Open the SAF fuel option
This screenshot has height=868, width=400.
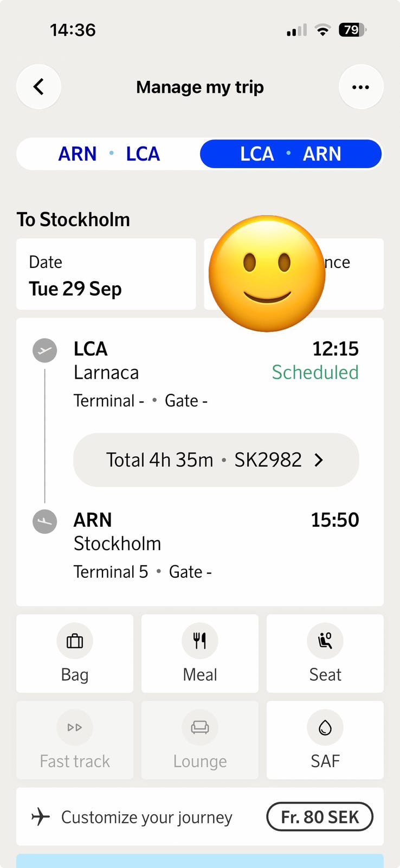click(x=325, y=740)
